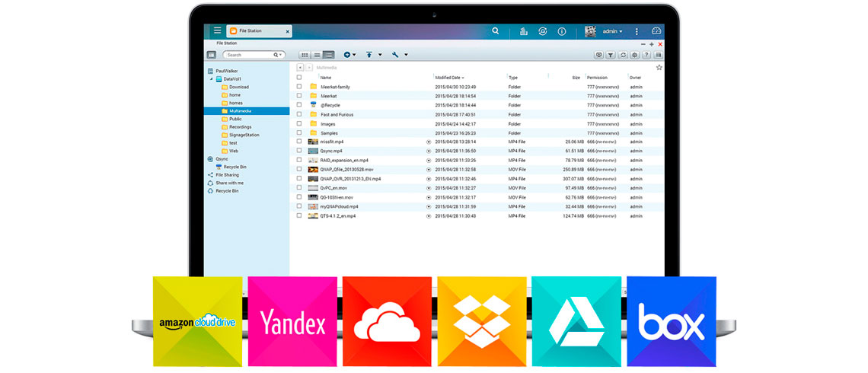Click the magnifier search icon in top bar
Viewport: 868px width, 373px height.
tap(496, 31)
